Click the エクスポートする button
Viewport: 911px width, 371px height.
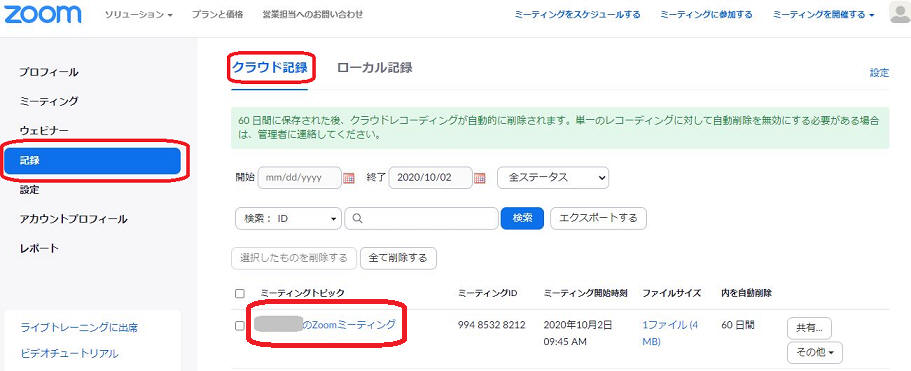pos(598,218)
